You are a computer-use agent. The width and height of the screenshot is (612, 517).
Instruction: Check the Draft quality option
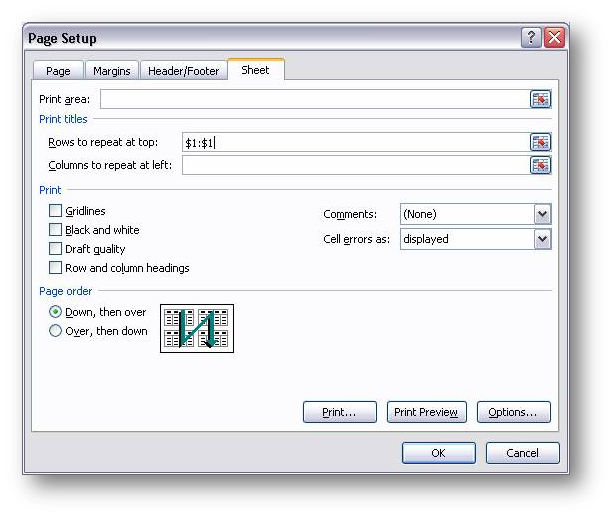click(56, 249)
